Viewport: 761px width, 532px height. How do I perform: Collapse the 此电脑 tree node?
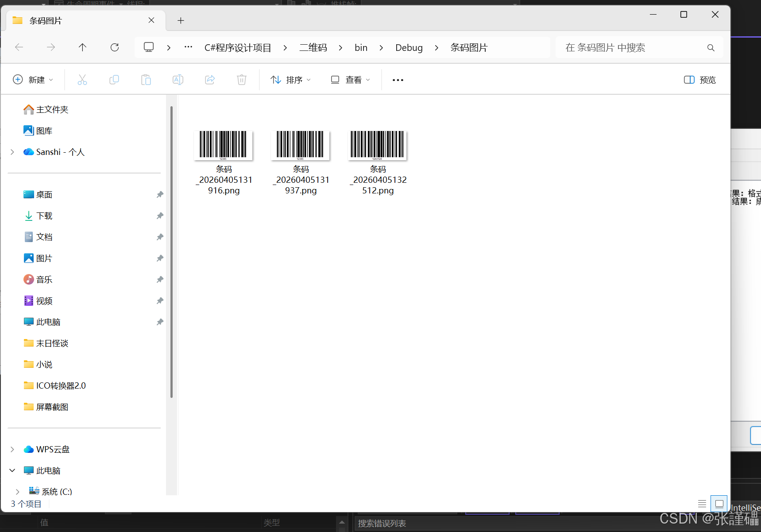[12, 470]
